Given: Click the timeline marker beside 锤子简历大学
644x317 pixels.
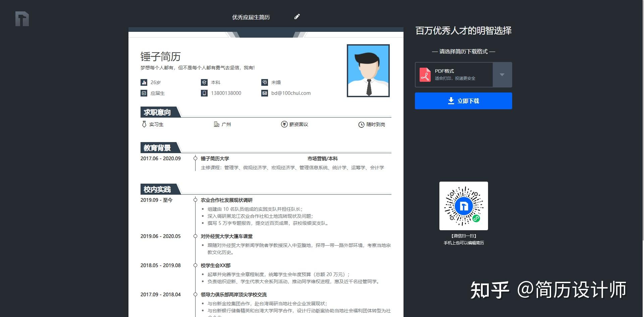Looking at the screenshot, I should click(195, 158).
